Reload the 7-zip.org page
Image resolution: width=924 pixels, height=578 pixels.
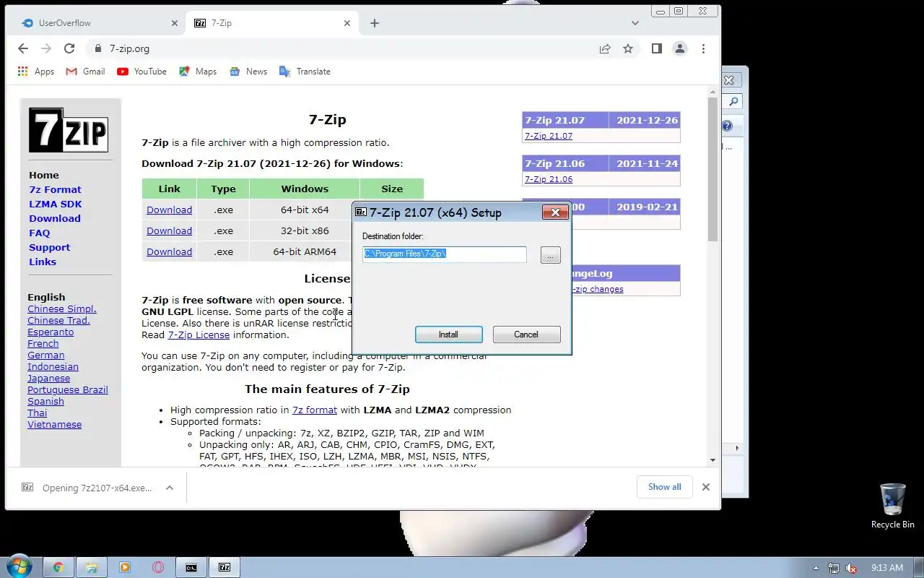point(69,48)
